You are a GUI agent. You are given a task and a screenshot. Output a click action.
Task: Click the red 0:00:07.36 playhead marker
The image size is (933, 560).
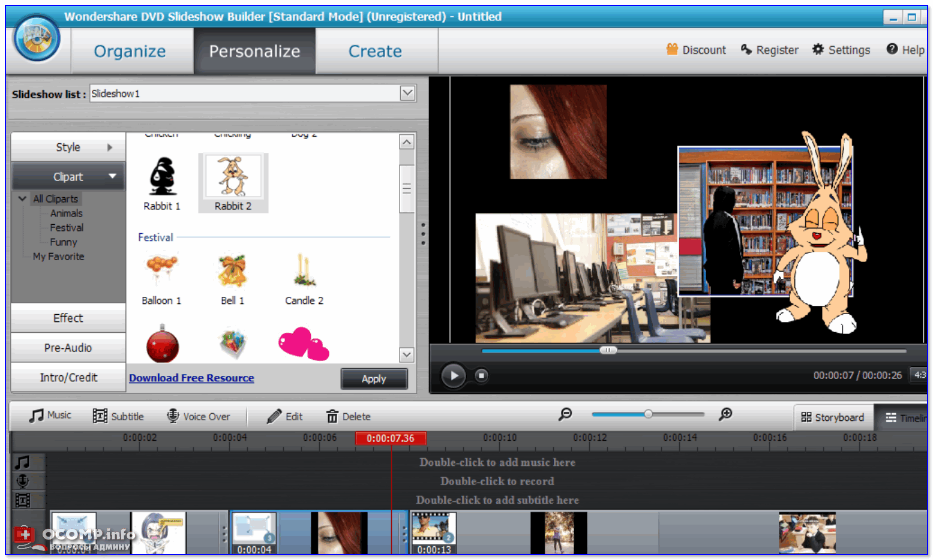(x=391, y=438)
